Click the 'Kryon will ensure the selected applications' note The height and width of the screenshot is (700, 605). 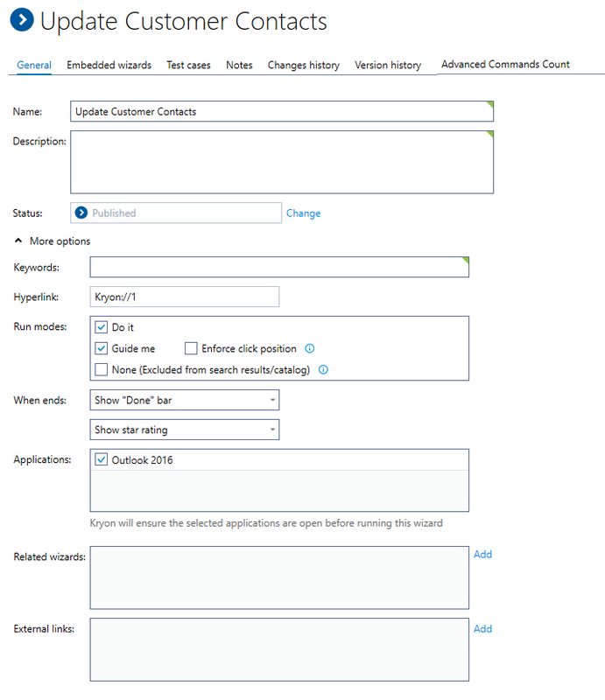tap(266, 523)
